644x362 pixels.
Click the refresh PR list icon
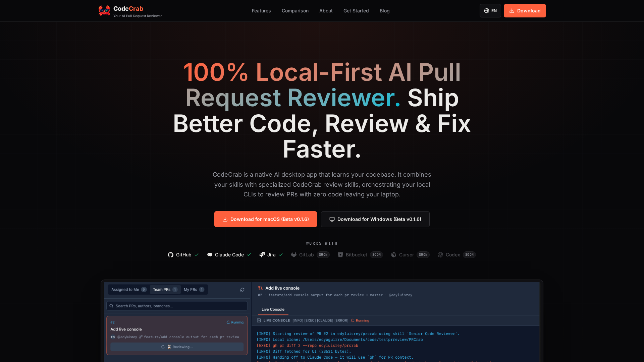click(x=242, y=290)
